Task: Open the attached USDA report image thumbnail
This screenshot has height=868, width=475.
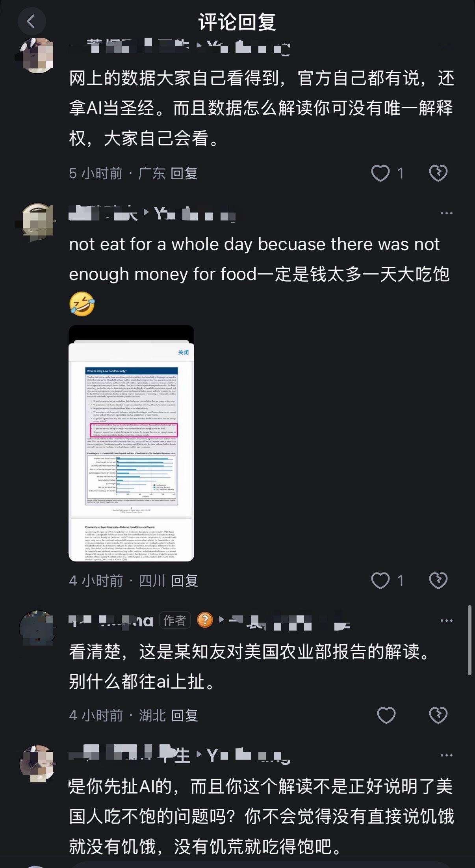Action: coord(132,443)
